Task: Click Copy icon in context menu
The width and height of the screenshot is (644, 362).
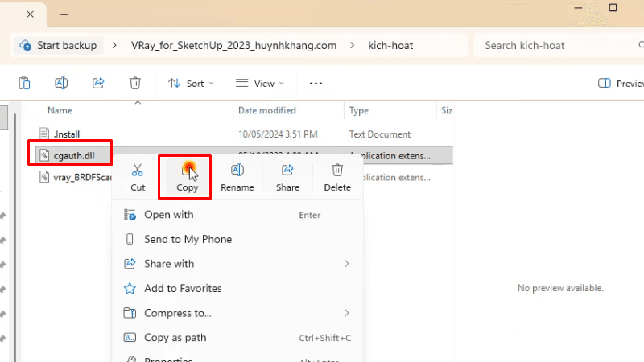Action: (x=187, y=171)
